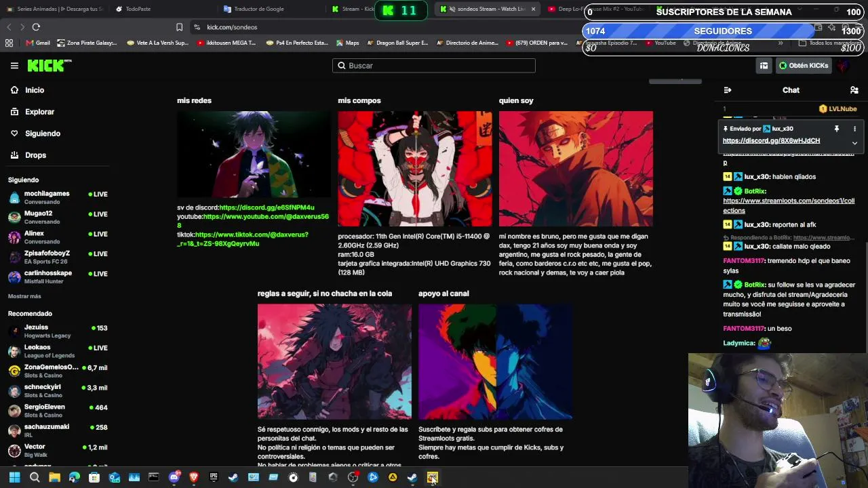Open Microsoft Store from the taskbar
Image resolution: width=868 pixels, height=488 pixels.
94,478
